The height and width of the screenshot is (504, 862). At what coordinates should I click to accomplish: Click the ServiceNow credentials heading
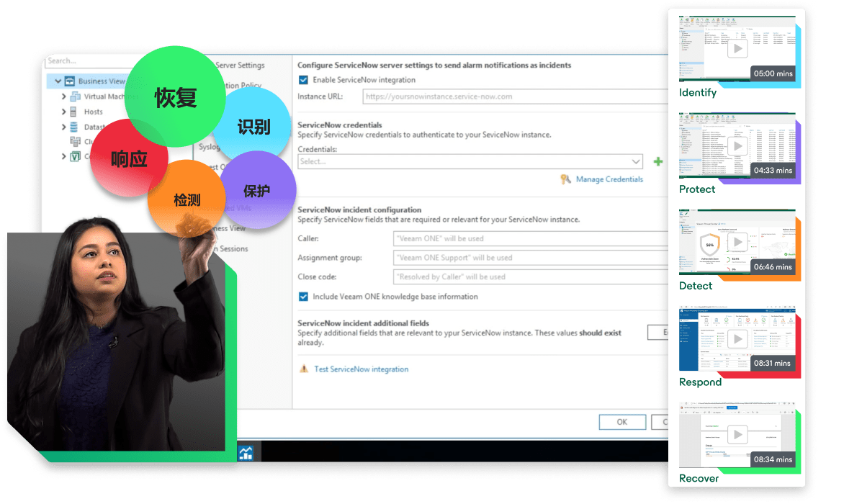tap(340, 125)
